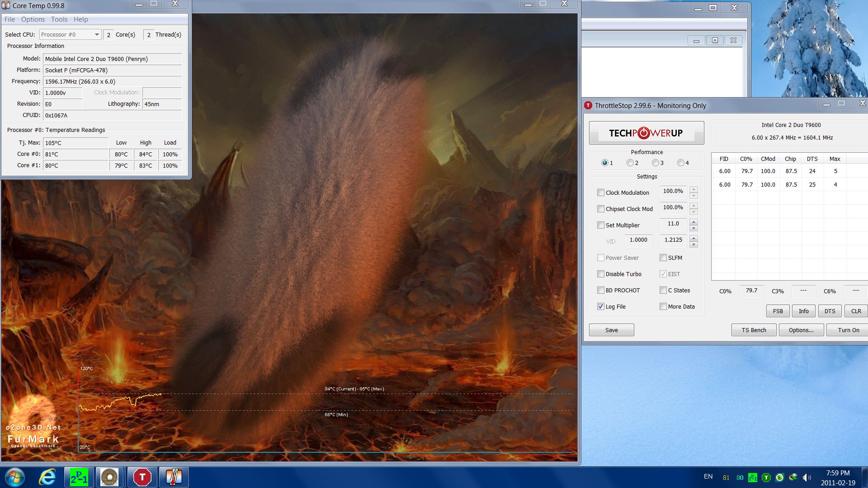868x488 pixels.
Task: Check the SLFM option
Action: 663,258
